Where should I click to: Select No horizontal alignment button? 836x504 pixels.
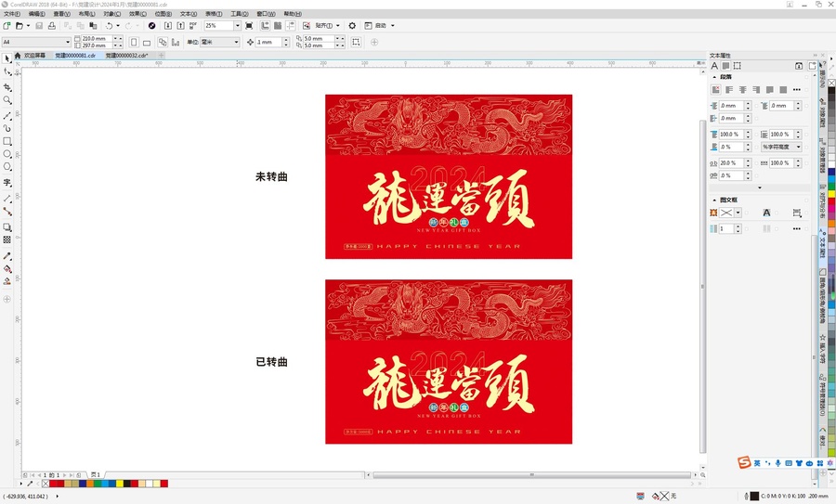(715, 90)
